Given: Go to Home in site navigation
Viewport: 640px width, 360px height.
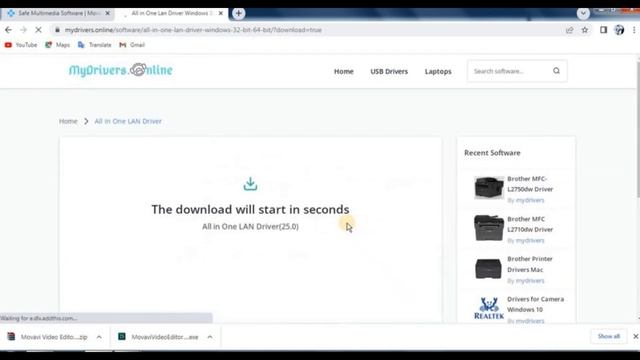Looking at the screenshot, I should [344, 71].
